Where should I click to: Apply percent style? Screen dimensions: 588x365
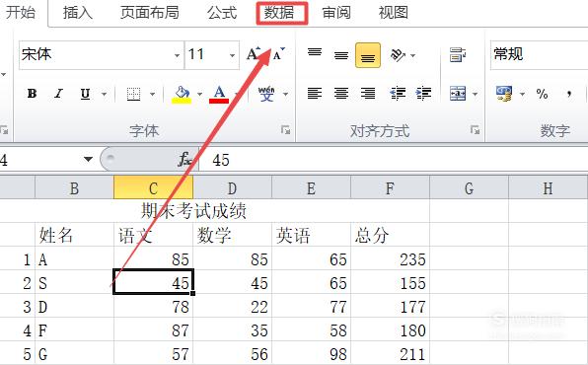point(542,94)
